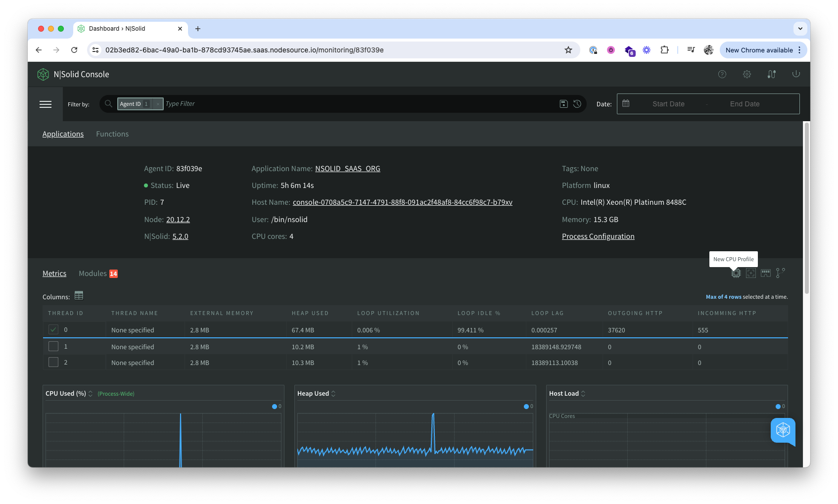Open a new browser tab

click(x=198, y=29)
